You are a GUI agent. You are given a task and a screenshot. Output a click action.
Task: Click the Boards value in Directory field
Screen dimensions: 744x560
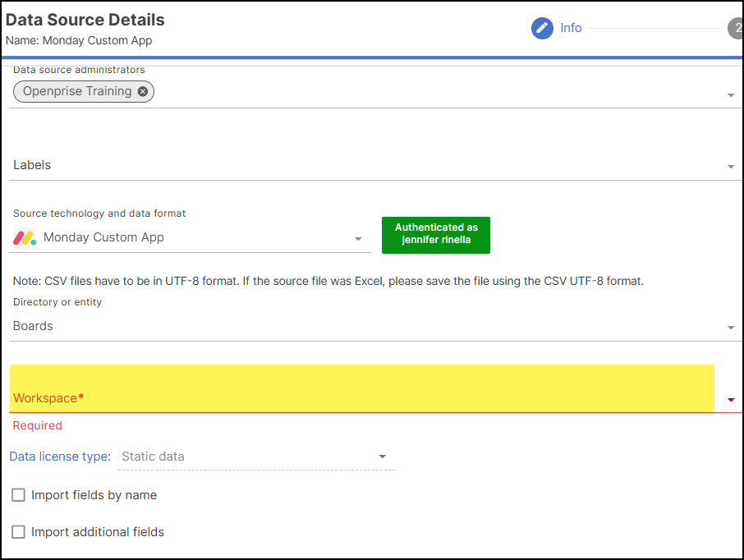tap(33, 326)
